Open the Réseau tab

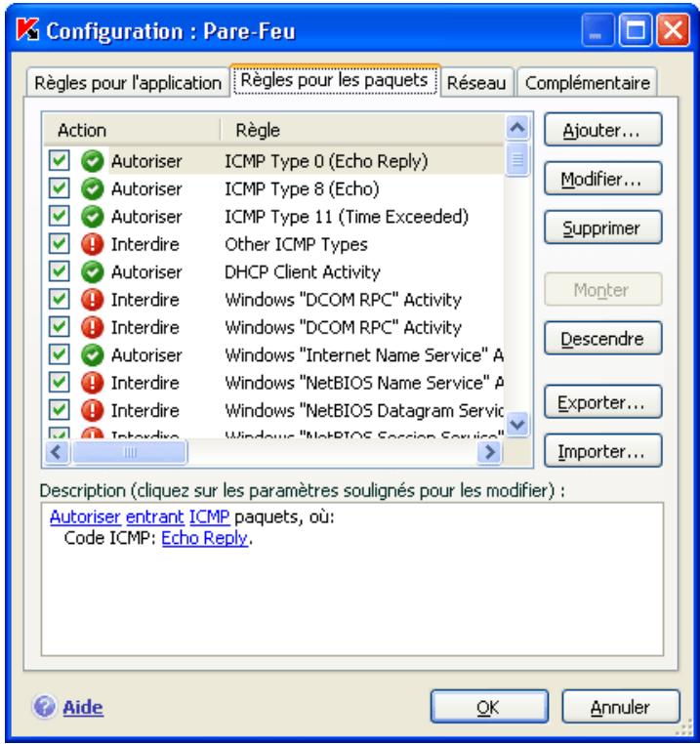pos(476,83)
